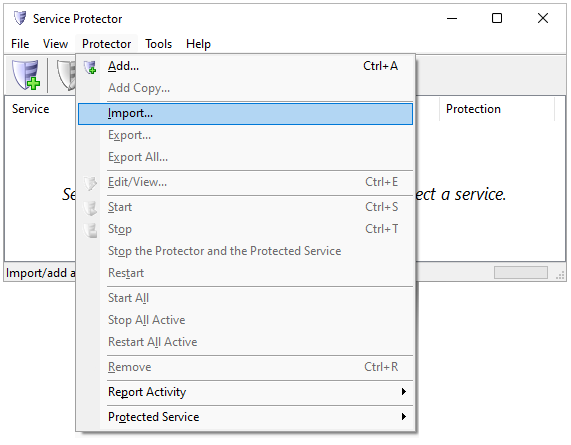Close the open Protector menu

pyautogui.click(x=106, y=44)
